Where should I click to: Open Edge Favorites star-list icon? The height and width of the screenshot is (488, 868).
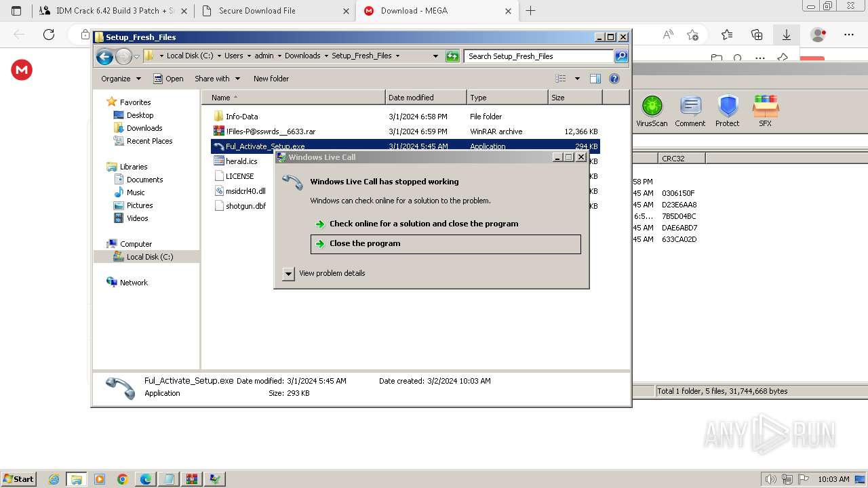click(x=727, y=34)
